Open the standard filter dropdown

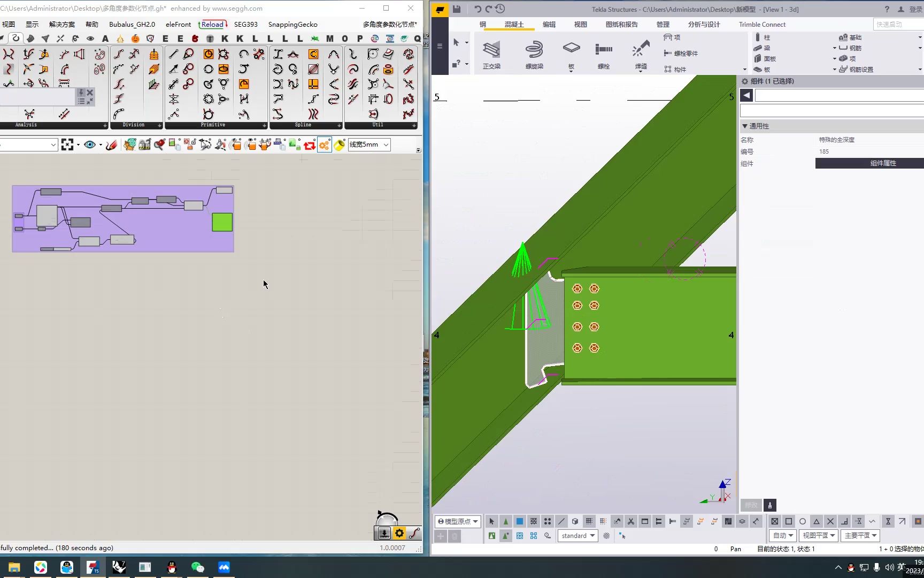[578, 536]
